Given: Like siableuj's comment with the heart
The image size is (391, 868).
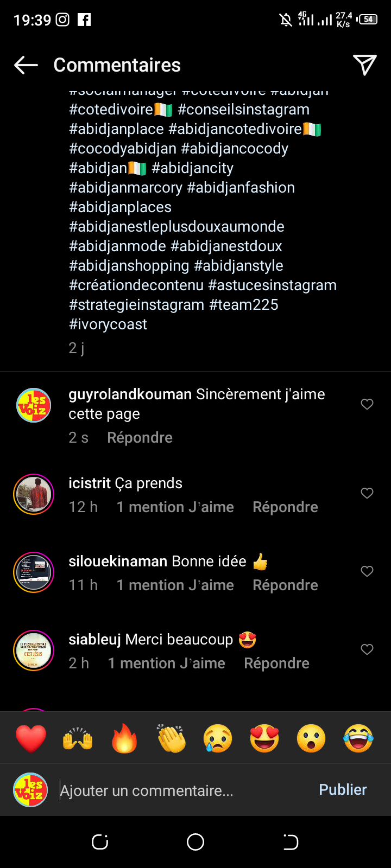Looking at the screenshot, I should (x=367, y=649).
